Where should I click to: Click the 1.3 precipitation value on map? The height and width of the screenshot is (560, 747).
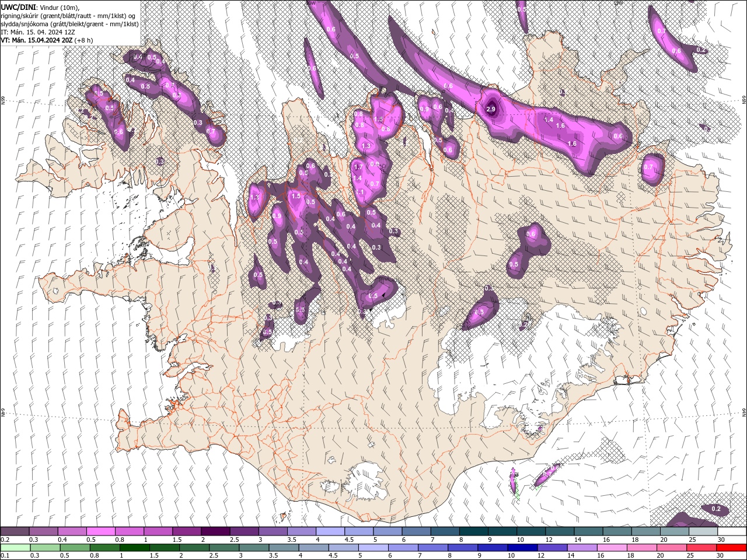point(366,146)
